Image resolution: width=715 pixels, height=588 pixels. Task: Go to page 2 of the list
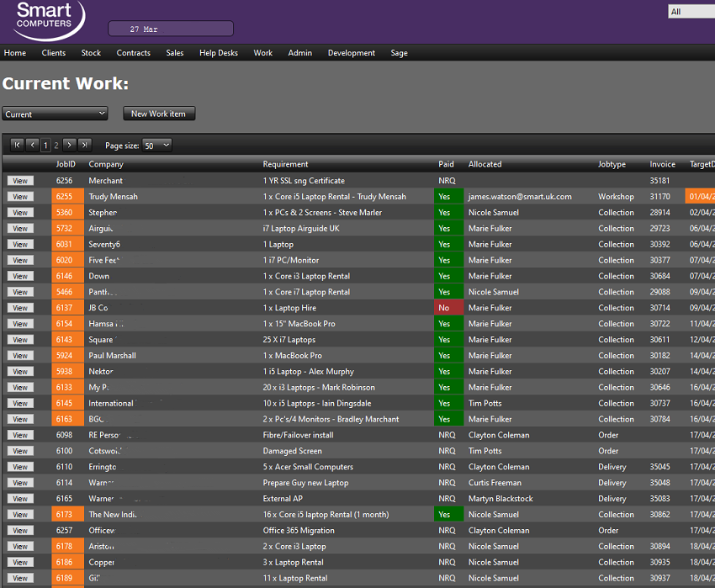point(57,146)
